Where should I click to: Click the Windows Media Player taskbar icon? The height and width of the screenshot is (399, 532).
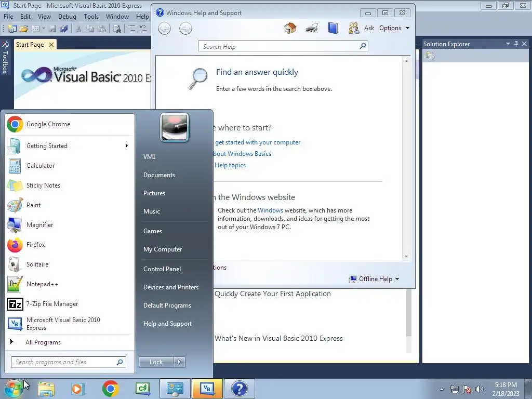click(78, 389)
